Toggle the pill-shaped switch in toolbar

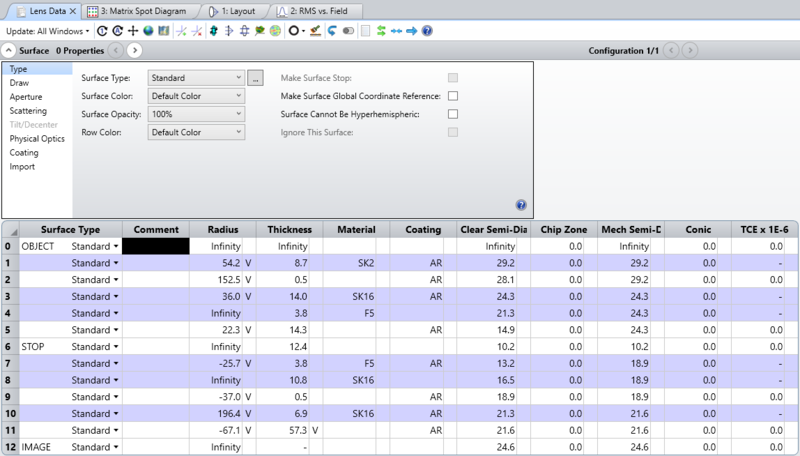click(348, 31)
